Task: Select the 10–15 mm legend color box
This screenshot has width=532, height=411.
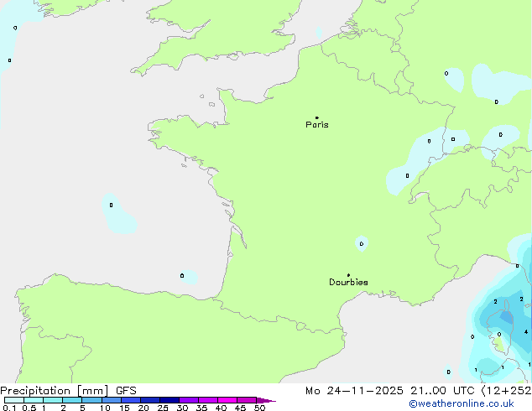Action: [x=112, y=400]
